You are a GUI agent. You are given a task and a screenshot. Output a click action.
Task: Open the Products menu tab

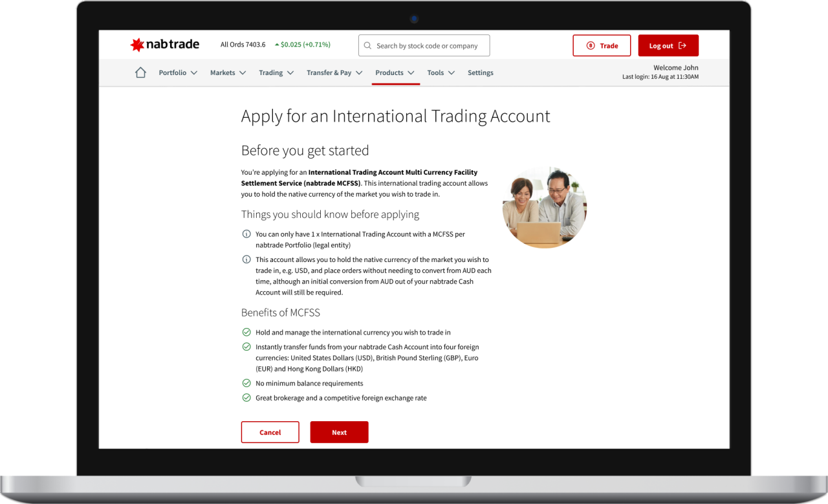(x=395, y=73)
